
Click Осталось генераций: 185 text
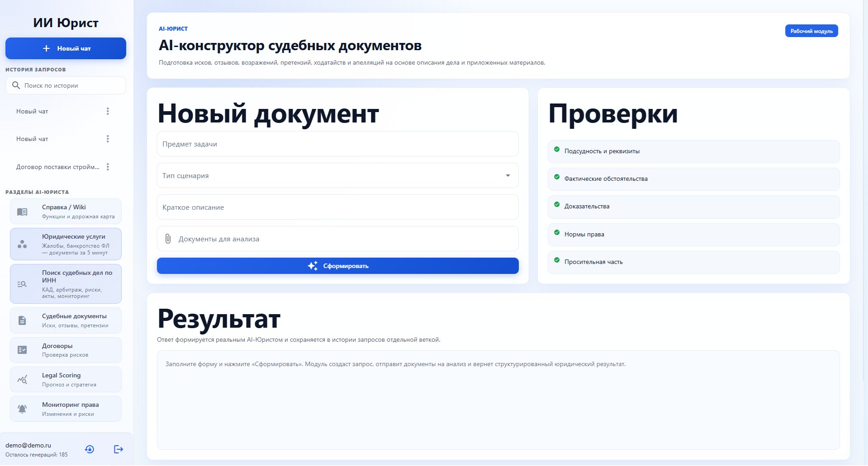[x=36, y=455]
